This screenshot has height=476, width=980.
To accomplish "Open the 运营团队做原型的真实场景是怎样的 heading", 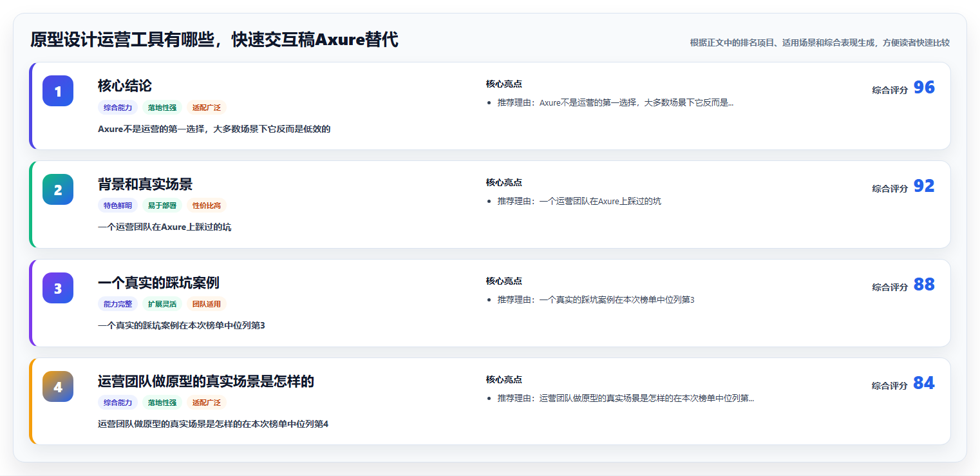I will coord(206,381).
